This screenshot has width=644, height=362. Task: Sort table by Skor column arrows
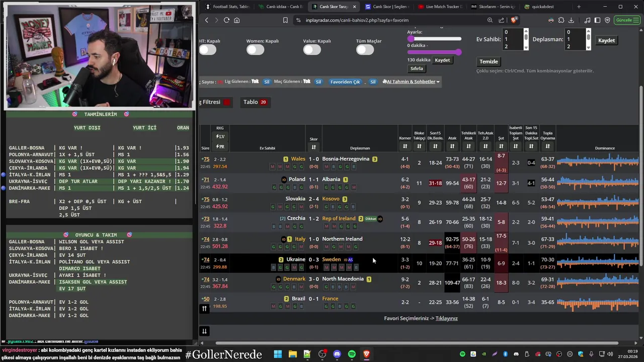(313, 147)
